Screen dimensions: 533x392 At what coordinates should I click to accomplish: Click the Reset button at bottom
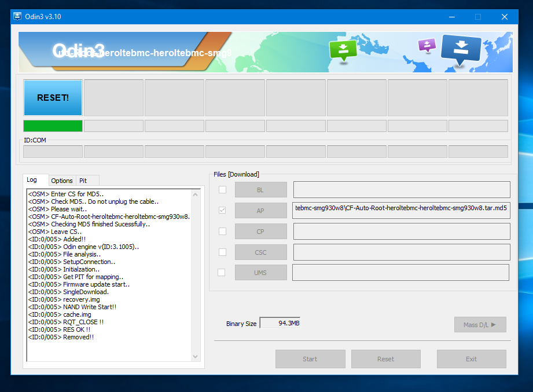pos(386,359)
